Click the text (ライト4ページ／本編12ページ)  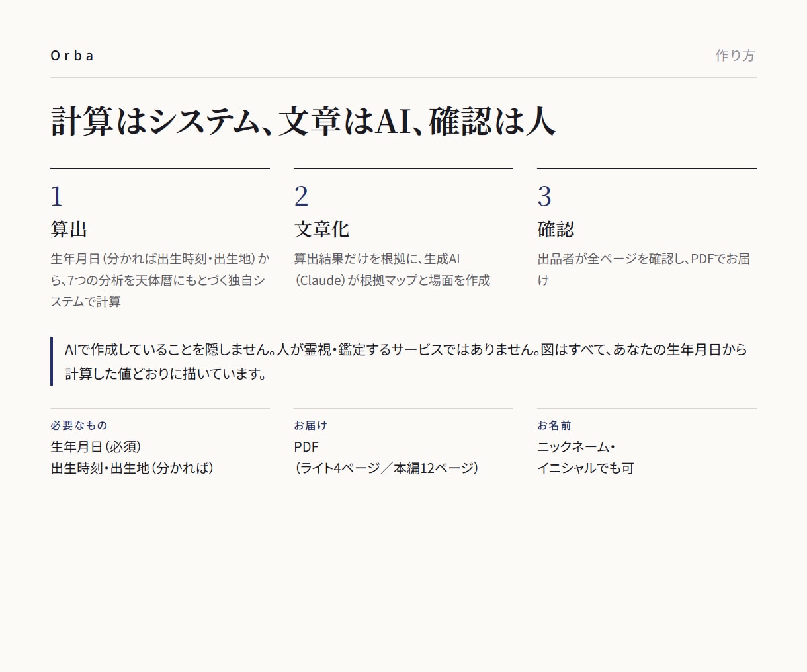386,468
